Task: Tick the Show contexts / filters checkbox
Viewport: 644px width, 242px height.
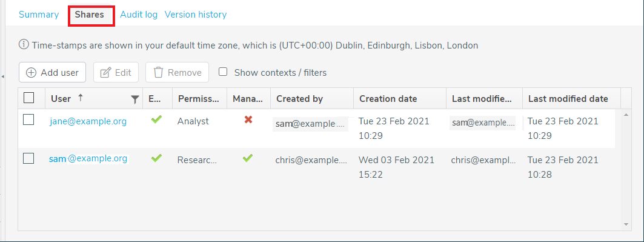Action: pyautogui.click(x=223, y=72)
